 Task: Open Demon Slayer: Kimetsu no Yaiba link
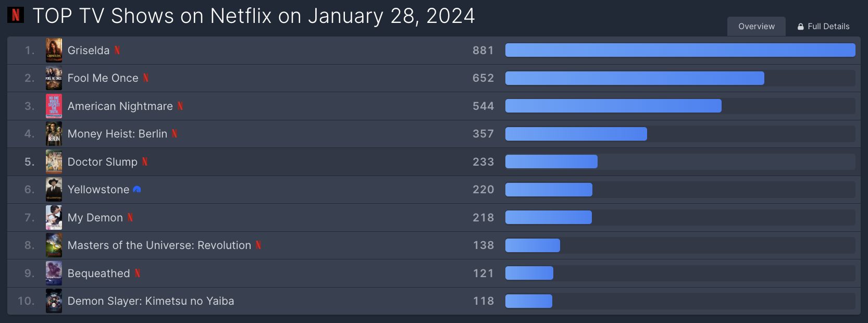pos(151,301)
